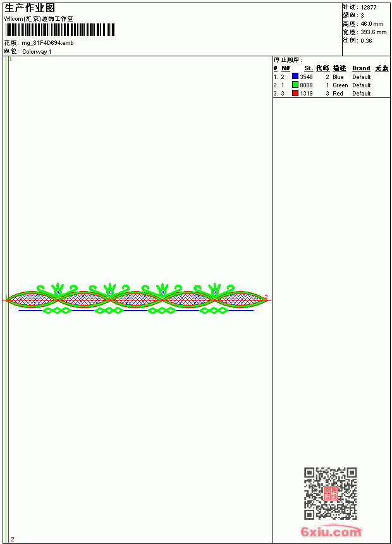Click the Colorway 1 label
The width and height of the screenshot is (392, 544).
click(x=37, y=52)
